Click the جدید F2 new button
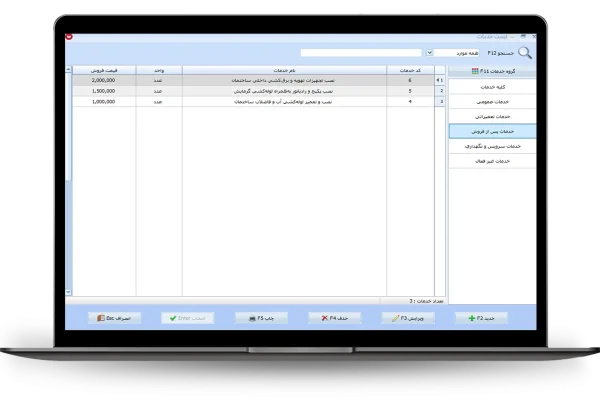Screen dimensions: 600x400 pyautogui.click(x=481, y=318)
